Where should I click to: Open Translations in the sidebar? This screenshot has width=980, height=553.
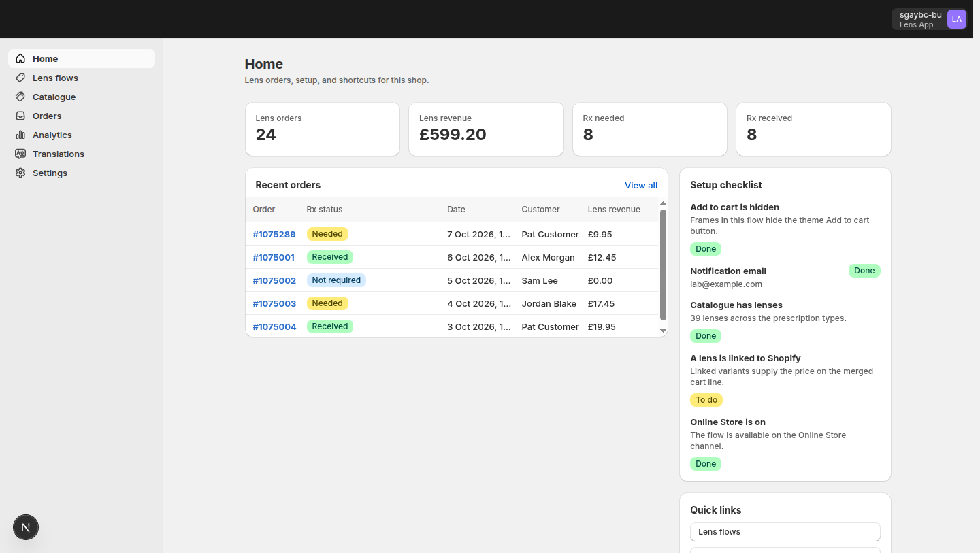[82, 154]
